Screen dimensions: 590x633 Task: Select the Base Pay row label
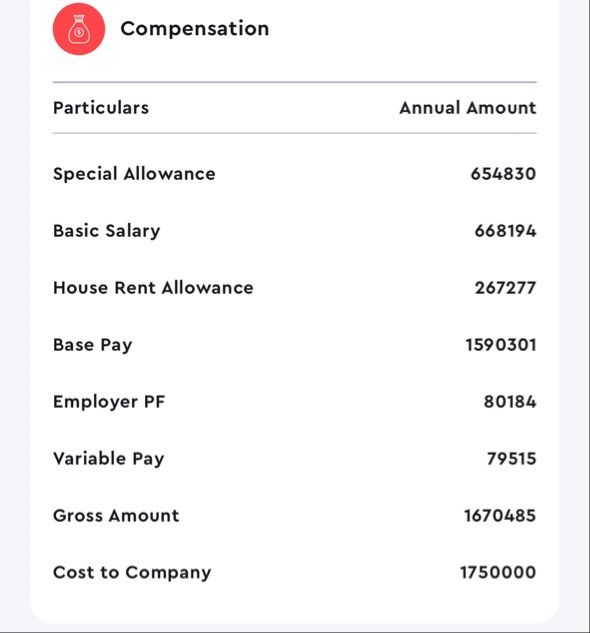click(92, 345)
